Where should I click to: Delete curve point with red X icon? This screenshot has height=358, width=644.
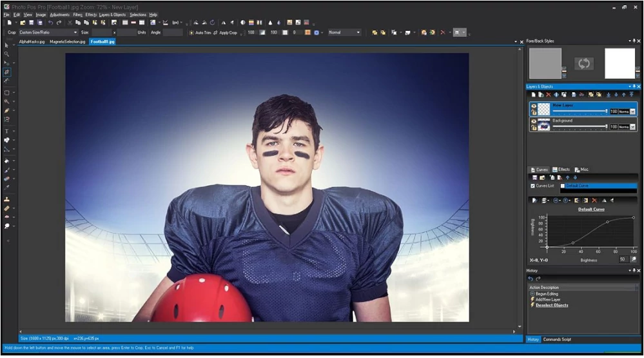pos(594,201)
